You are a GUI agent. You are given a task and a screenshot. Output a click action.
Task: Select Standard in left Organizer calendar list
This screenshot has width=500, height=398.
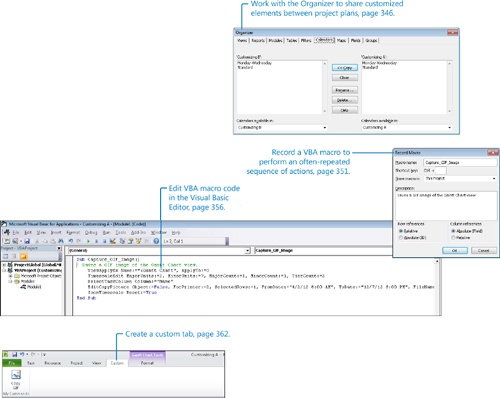(245, 67)
